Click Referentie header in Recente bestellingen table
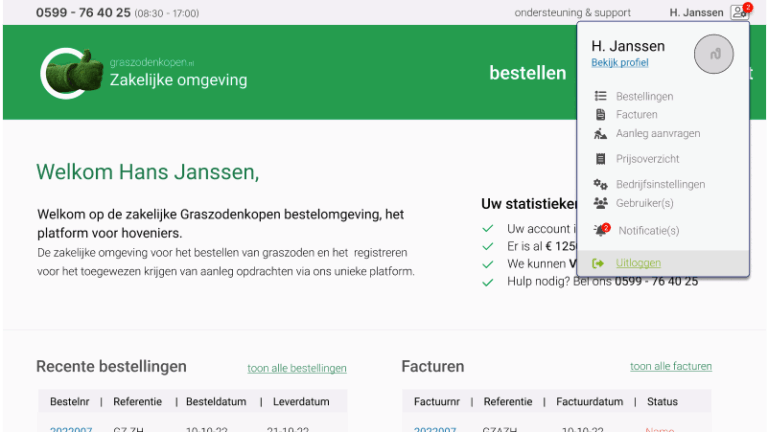The image size is (768, 432). pyautogui.click(x=137, y=402)
